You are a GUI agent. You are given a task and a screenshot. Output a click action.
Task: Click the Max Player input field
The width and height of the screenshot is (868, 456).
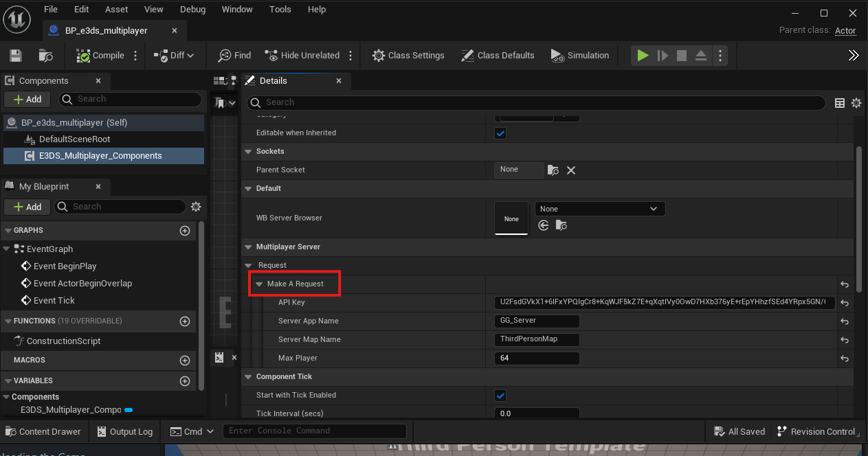click(x=536, y=358)
